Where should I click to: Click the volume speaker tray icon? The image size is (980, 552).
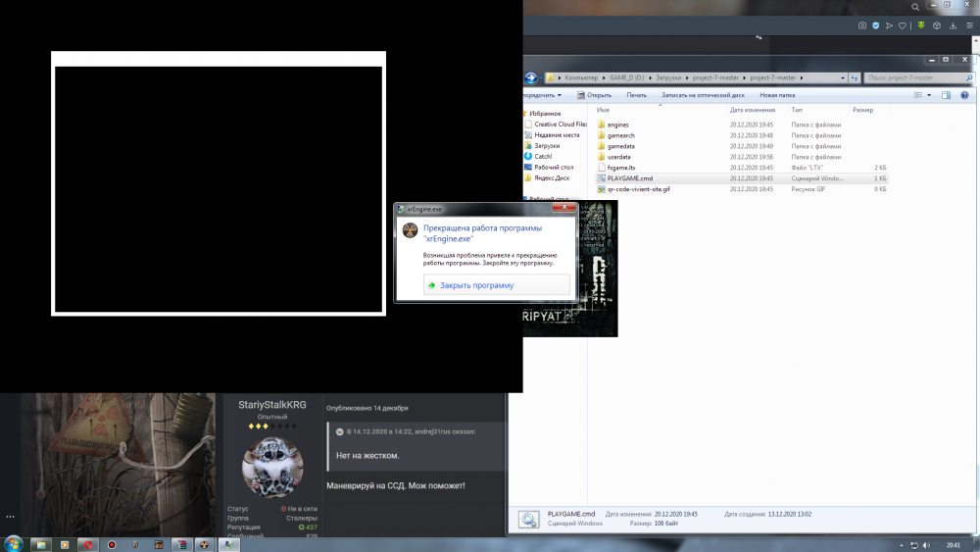(x=926, y=545)
